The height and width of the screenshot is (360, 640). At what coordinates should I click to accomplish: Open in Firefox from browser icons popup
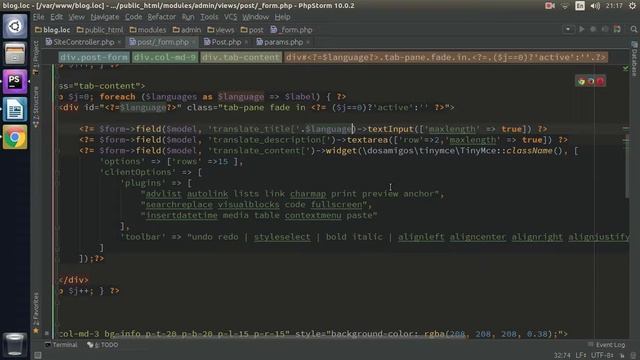point(591,82)
